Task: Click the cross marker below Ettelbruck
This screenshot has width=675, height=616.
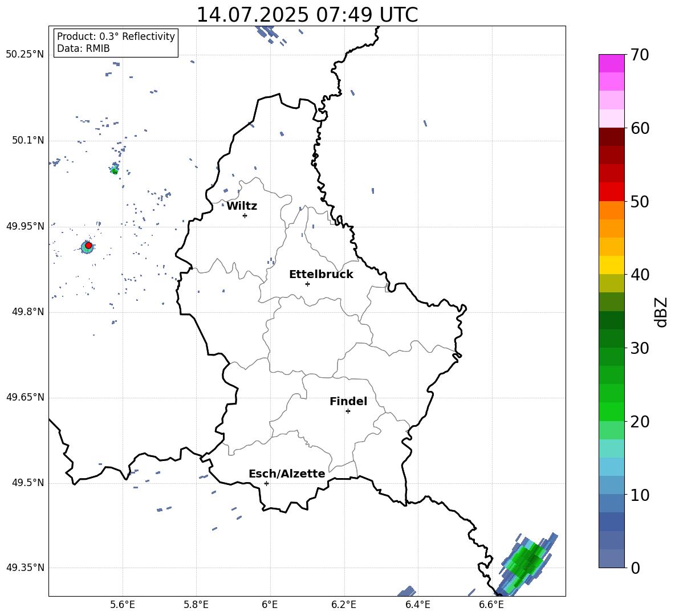Action: coord(307,284)
